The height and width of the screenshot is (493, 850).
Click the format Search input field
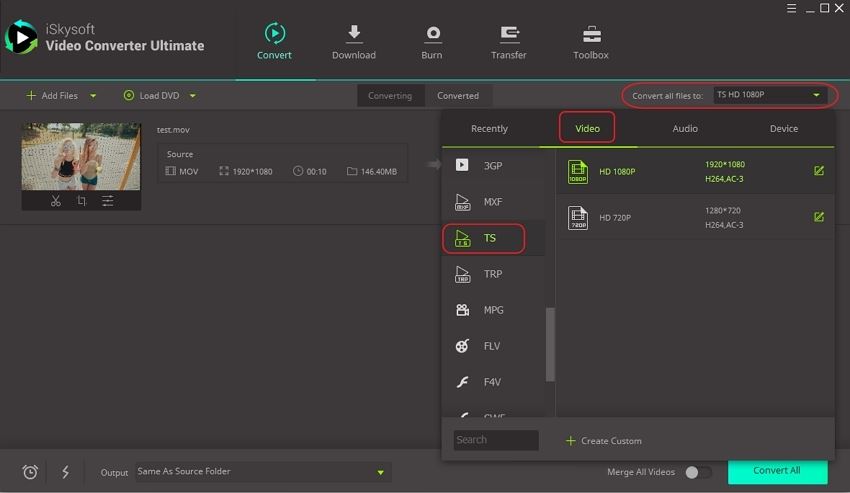(x=496, y=440)
